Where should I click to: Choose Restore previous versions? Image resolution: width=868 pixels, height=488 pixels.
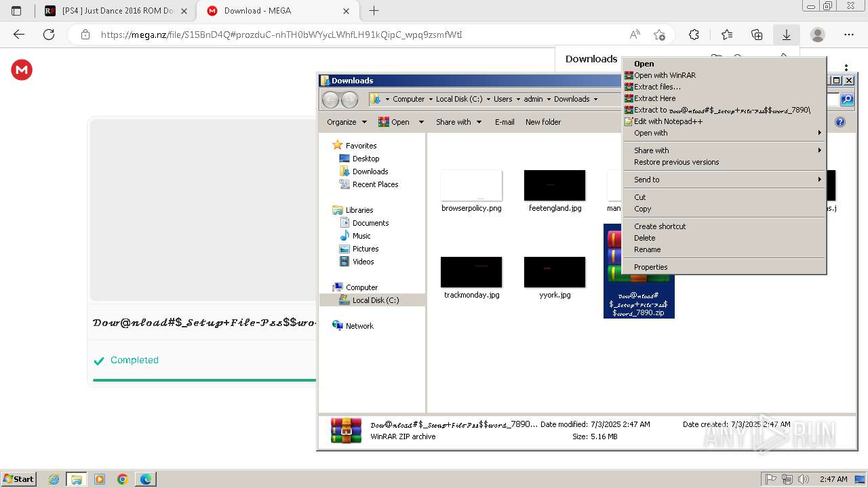pyautogui.click(x=724, y=162)
